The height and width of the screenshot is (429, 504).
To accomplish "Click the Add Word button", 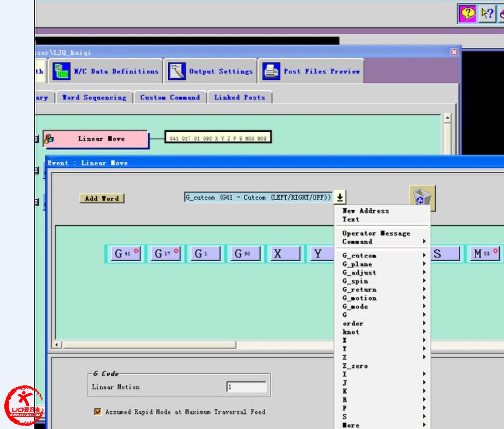I will (102, 198).
